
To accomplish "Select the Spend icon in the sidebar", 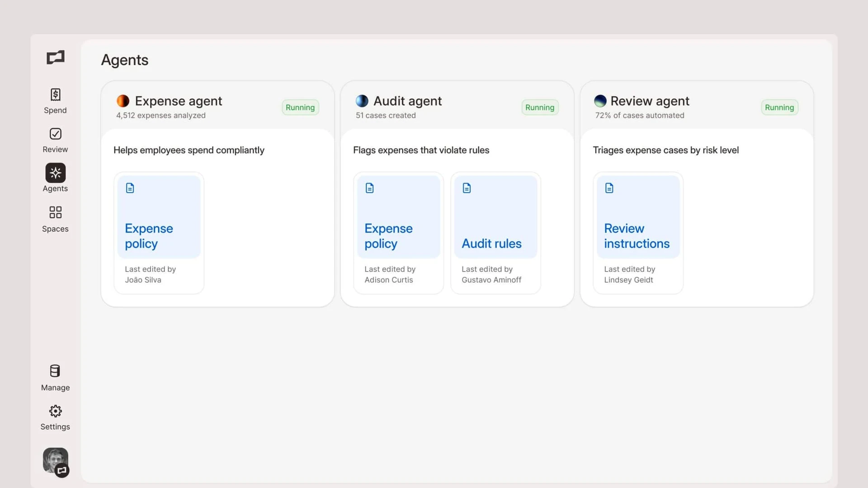I will (x=55, y=100).
